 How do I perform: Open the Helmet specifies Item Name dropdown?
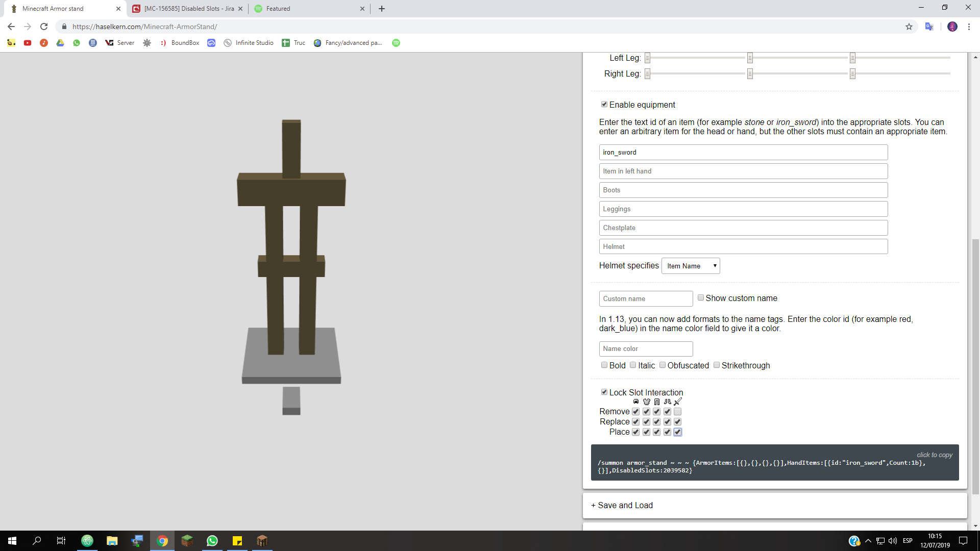coord(691,266)
